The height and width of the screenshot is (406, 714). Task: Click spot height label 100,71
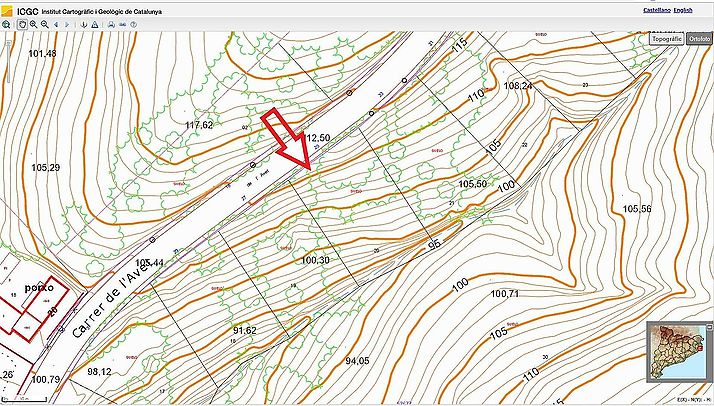point(505,294)
